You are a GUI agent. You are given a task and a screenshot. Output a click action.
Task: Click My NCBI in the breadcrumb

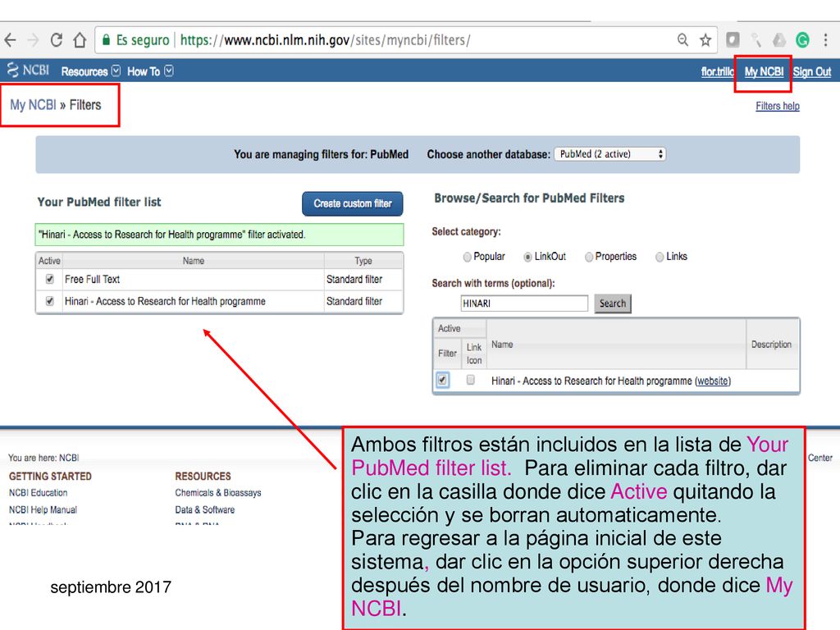click(x=33, y=105)
